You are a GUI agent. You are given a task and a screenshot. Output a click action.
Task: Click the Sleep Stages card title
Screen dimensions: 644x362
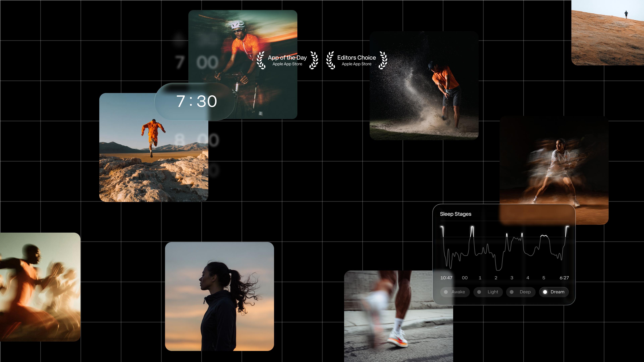pos(455,214)
